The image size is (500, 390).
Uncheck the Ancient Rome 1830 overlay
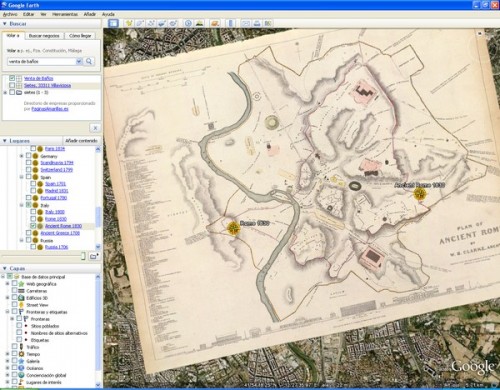33,226
